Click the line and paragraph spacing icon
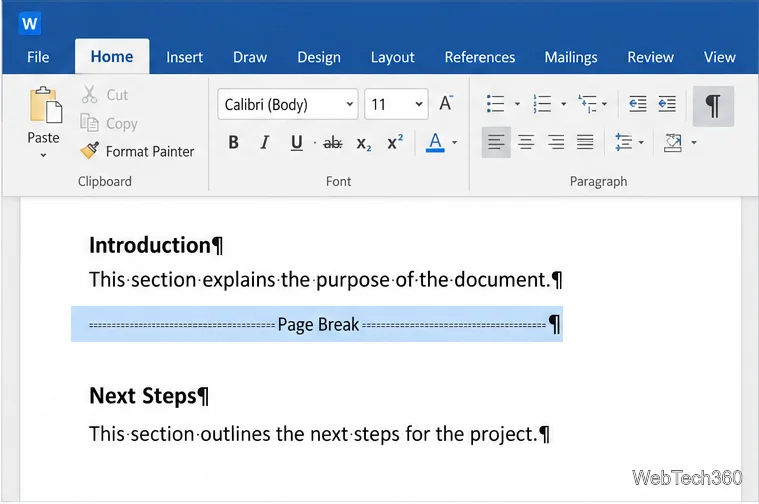This screenshot has width=759, height=504. (623, 142)
